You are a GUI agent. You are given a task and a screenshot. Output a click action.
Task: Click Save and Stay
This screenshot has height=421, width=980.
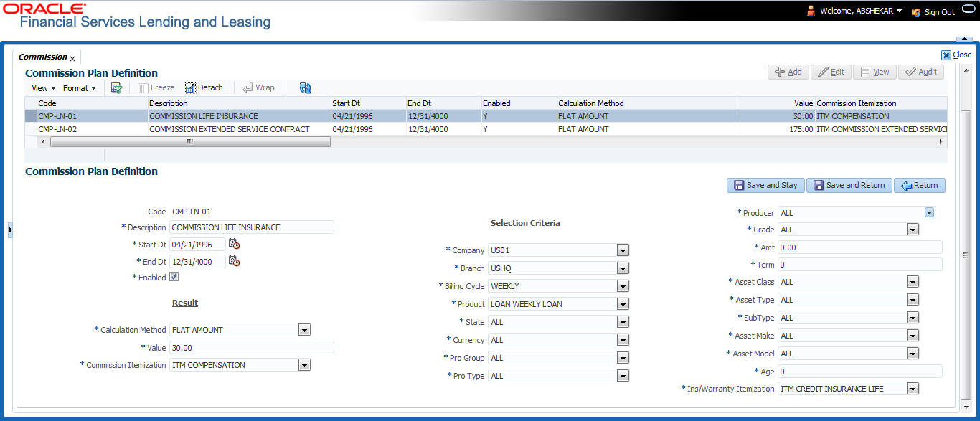point(765,185)
